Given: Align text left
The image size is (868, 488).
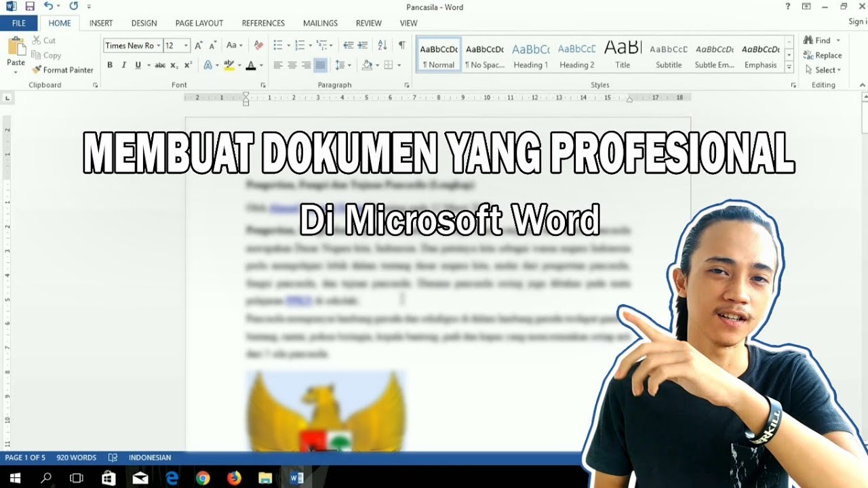Looking at the screenshot, I should coord(278,65).
